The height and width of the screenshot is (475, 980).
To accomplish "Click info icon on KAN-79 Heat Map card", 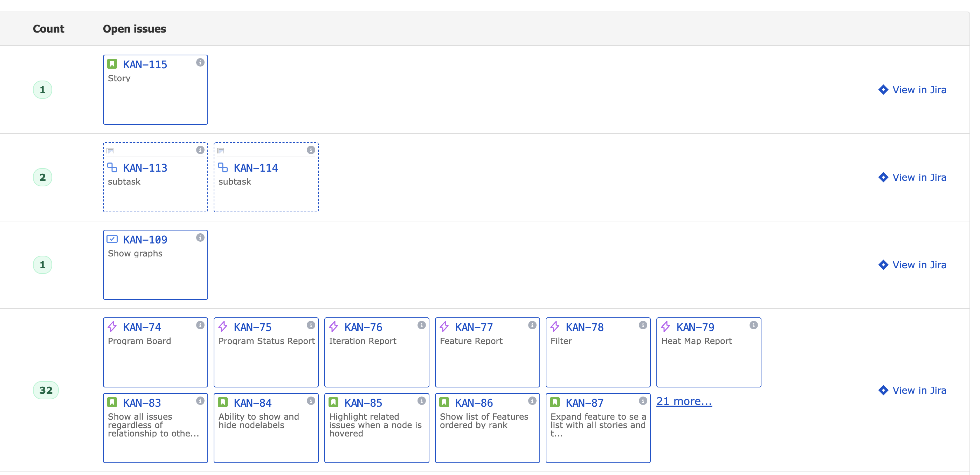I will (x=753, y=325).
